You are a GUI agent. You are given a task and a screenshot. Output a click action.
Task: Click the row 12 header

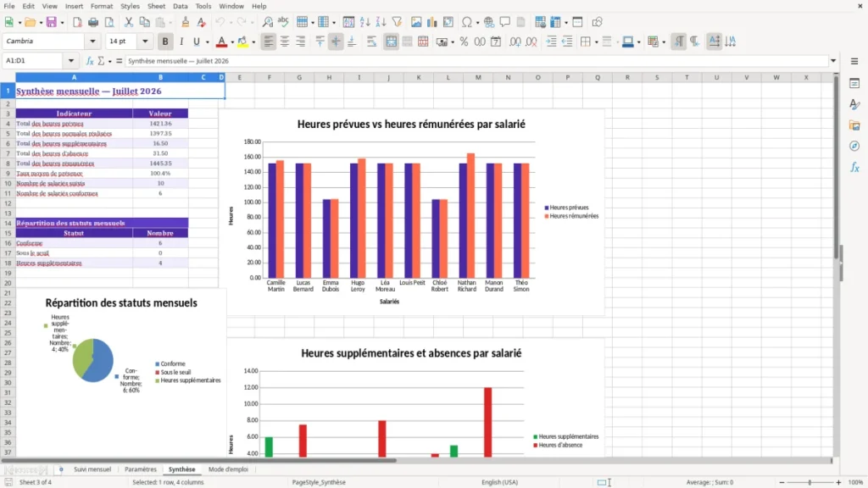(x=8, y=203)
